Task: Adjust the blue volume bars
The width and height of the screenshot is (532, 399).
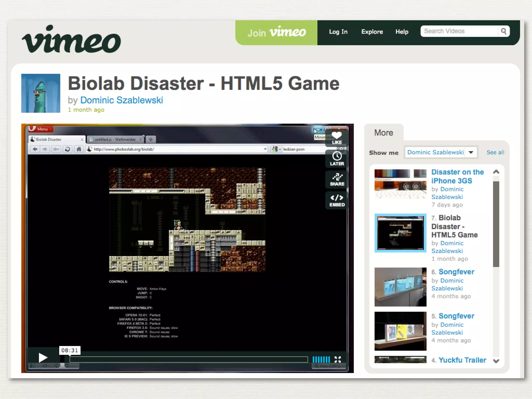Action: [x=321, y=360]
